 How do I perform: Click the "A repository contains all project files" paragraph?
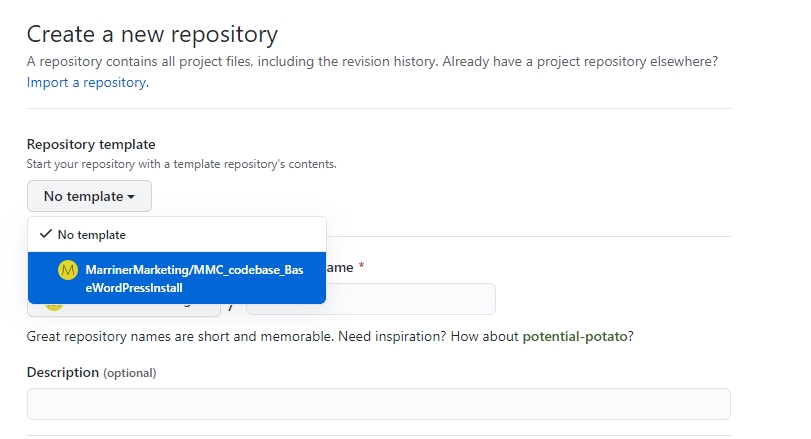click(x=372, y=62)
